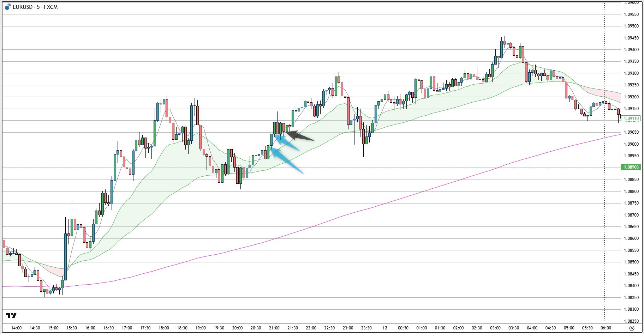This screenshot has width=644, height=334.
Task: Click the 1.09000 price axis label
Action: 631,144
